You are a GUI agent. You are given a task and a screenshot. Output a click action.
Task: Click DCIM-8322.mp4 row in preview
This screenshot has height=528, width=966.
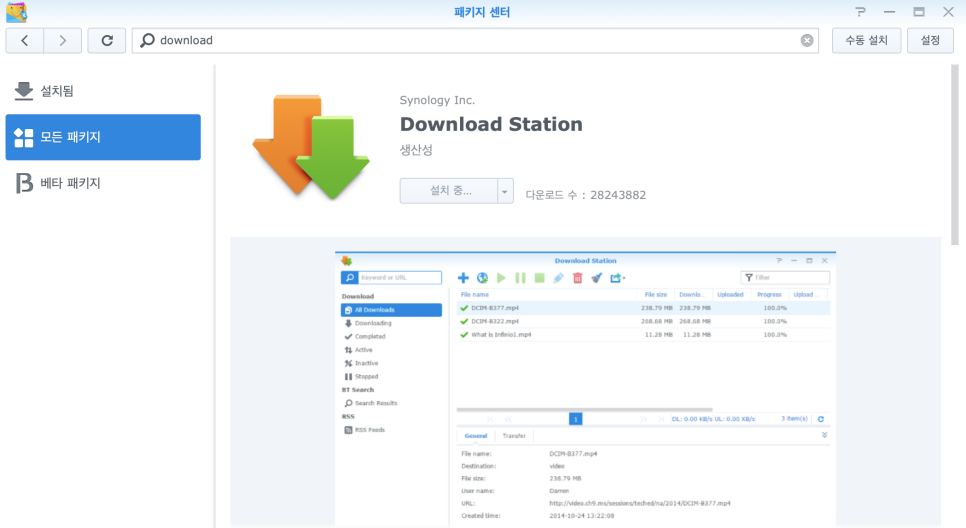(643, 321)
